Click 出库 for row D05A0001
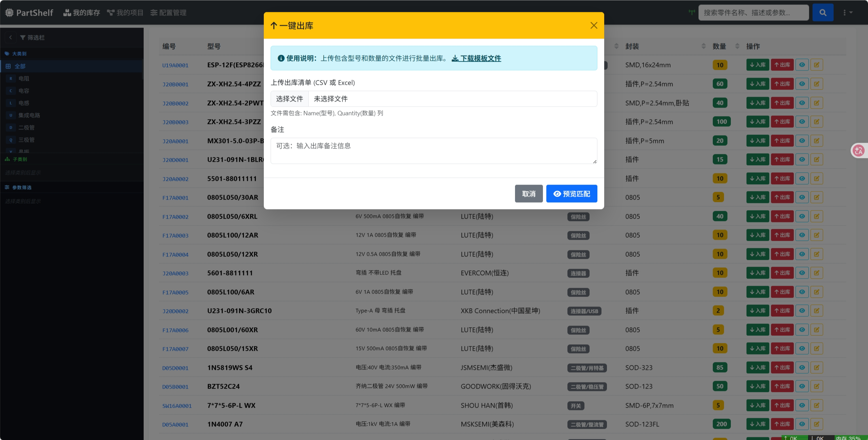The width and height of the screenshot is (868, 440). [x=782, y=424]
